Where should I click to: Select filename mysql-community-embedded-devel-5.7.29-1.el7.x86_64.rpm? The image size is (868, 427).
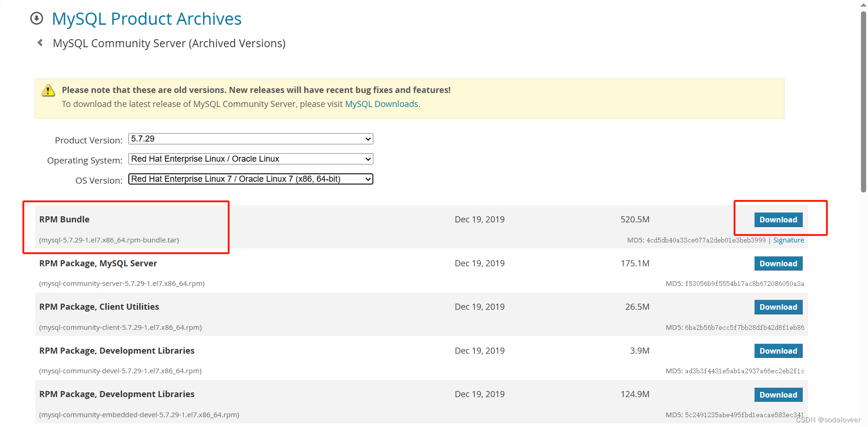[x=139, y=415]
